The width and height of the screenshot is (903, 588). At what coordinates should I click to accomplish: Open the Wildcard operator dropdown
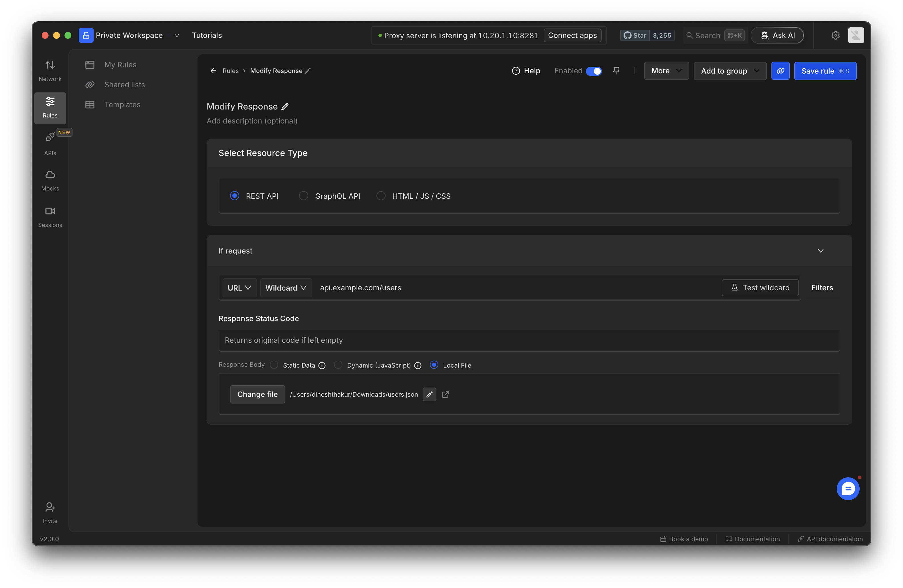point(286,288)
